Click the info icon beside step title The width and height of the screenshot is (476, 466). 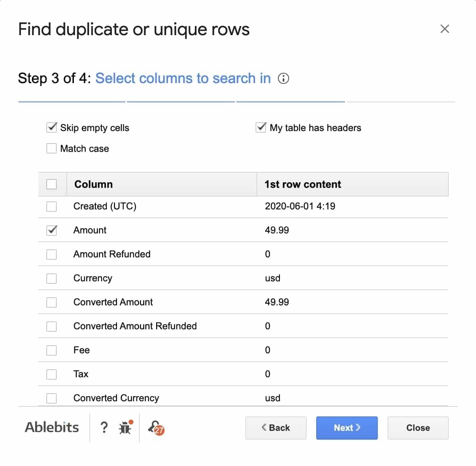pos(283,79)
